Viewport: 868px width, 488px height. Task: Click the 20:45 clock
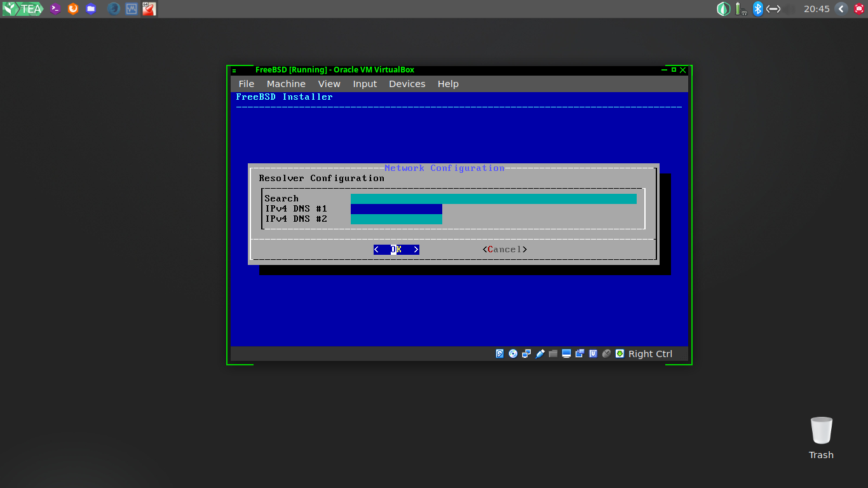pos(817,9)
